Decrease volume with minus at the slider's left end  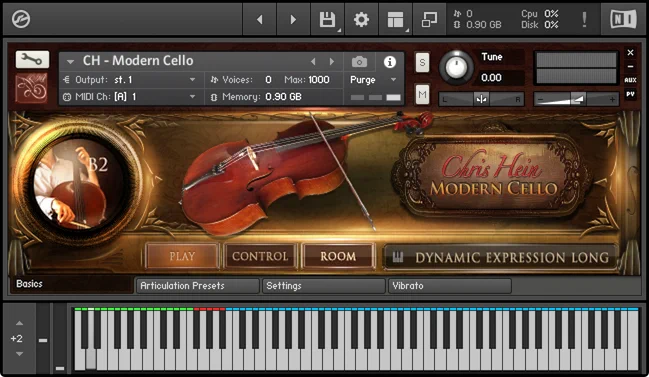[540, 99]
